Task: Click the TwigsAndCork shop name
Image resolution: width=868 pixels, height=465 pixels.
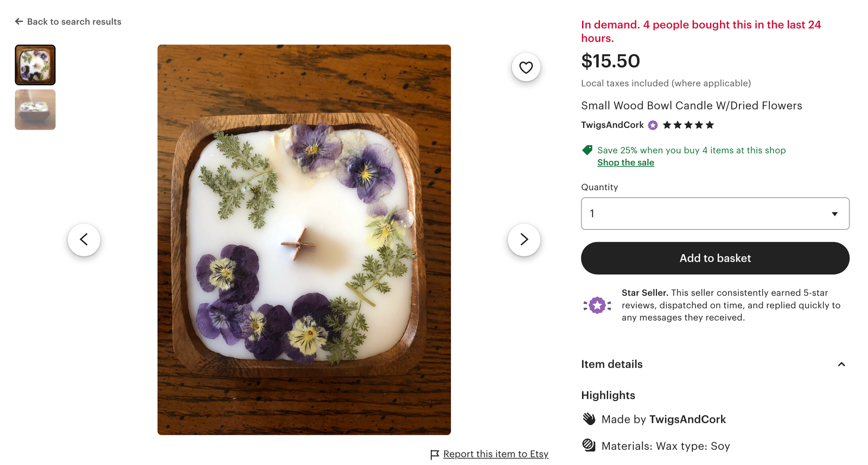Action: click(612, 125)
